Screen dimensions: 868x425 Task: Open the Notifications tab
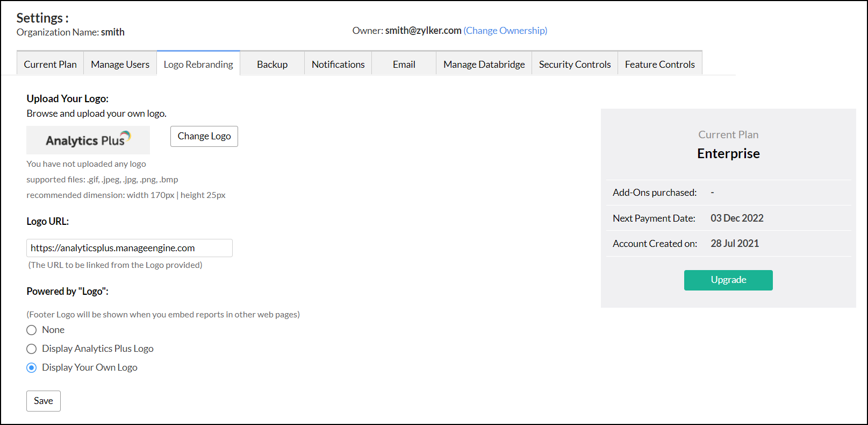pos(338,64)
